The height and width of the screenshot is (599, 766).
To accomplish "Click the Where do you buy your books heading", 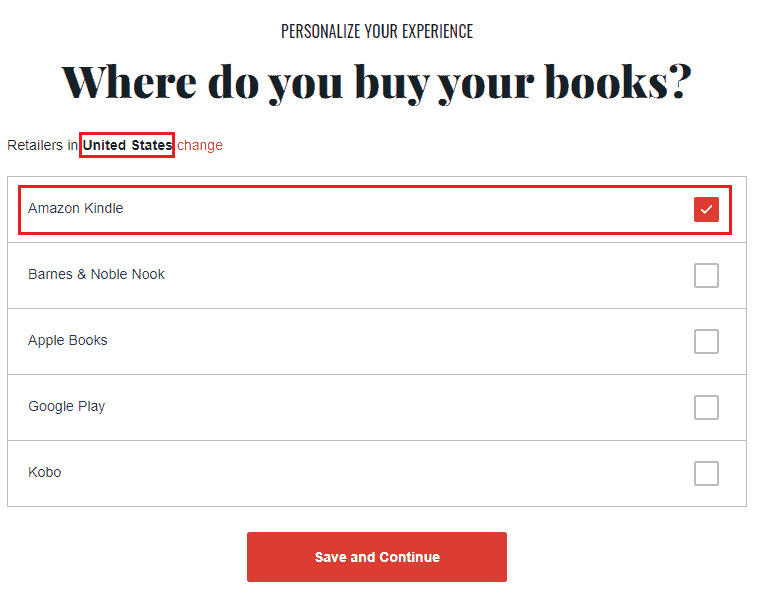I will (x=377, y=83).
